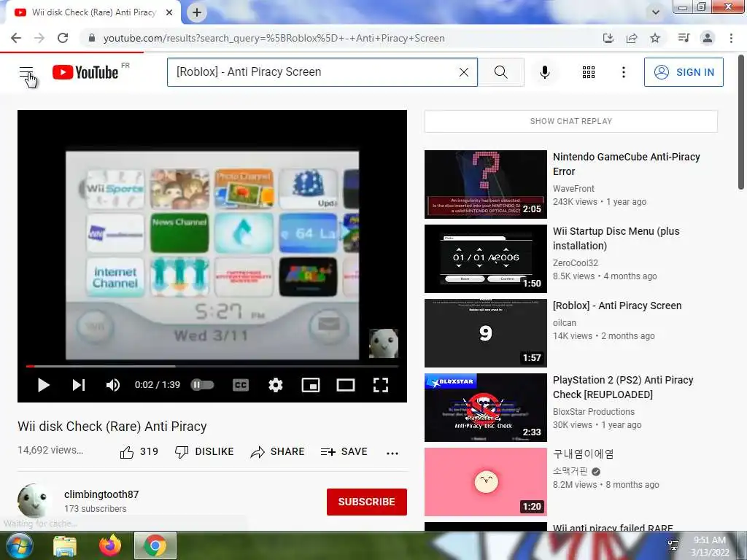Open the media control icon in Chrome toolbar
The height and width of the screenshot is (560, 747).
coord(684,38)
